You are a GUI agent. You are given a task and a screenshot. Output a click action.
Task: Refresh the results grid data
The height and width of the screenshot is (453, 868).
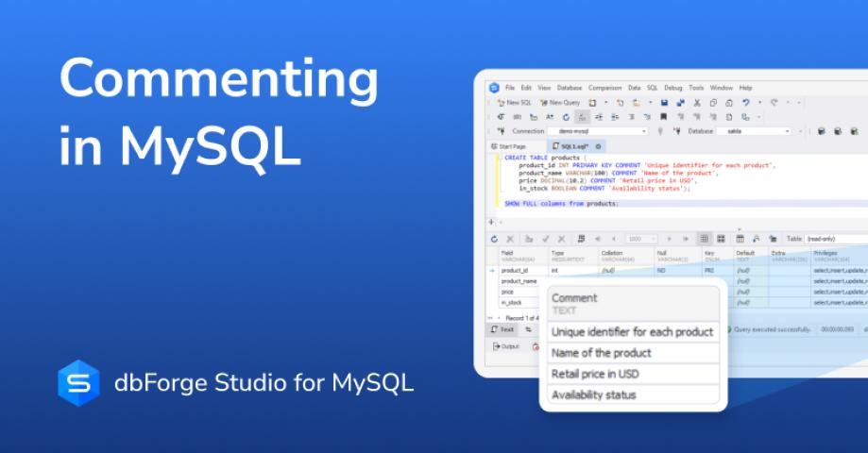[x=496, y=239]
